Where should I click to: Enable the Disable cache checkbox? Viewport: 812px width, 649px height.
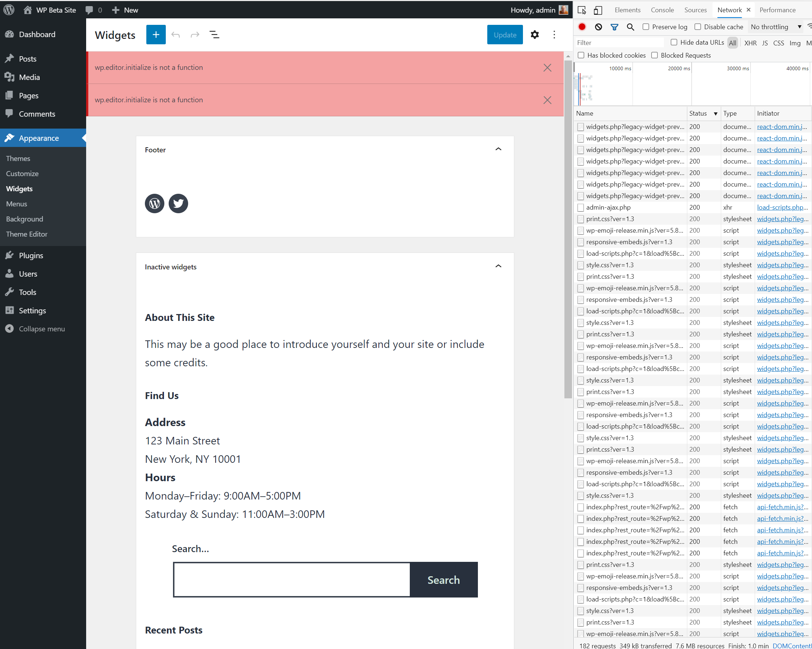(x=698, y=27)
